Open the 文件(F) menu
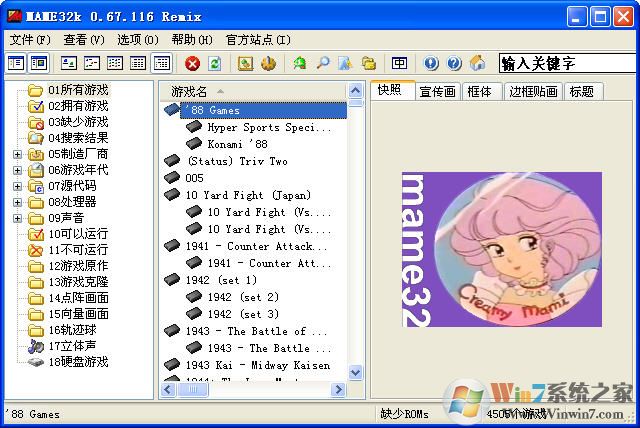This screenshot has height=428, width=640. [x=30, y=40]
